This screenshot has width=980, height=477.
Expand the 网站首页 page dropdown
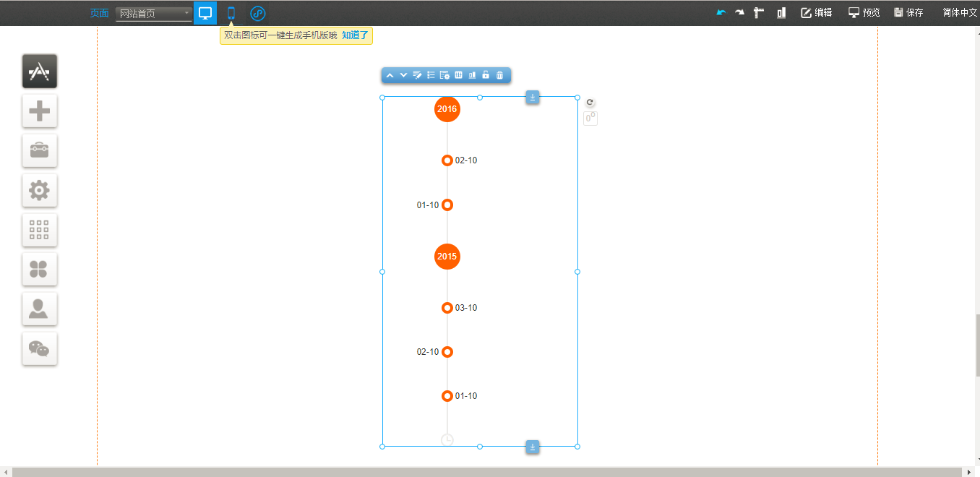click(x=154, y=13)
